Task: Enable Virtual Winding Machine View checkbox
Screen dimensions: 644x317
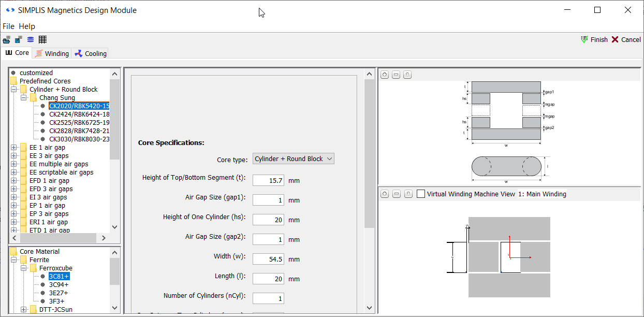Action: 421,194
